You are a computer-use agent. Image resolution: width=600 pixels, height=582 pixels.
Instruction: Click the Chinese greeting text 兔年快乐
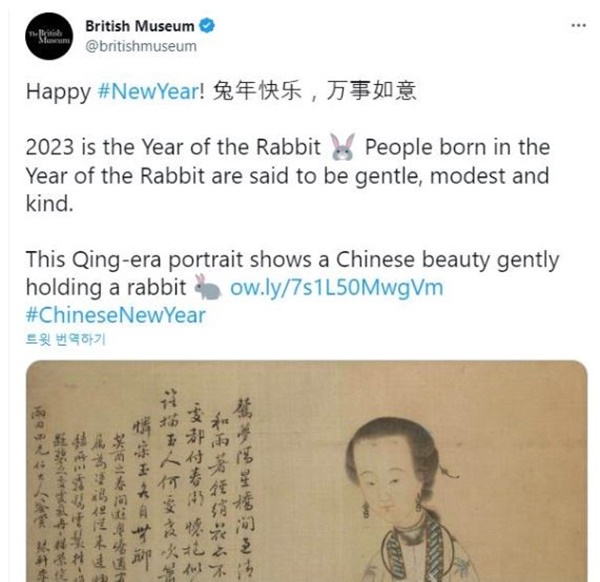pyautogui.click(x=257, y=91)
